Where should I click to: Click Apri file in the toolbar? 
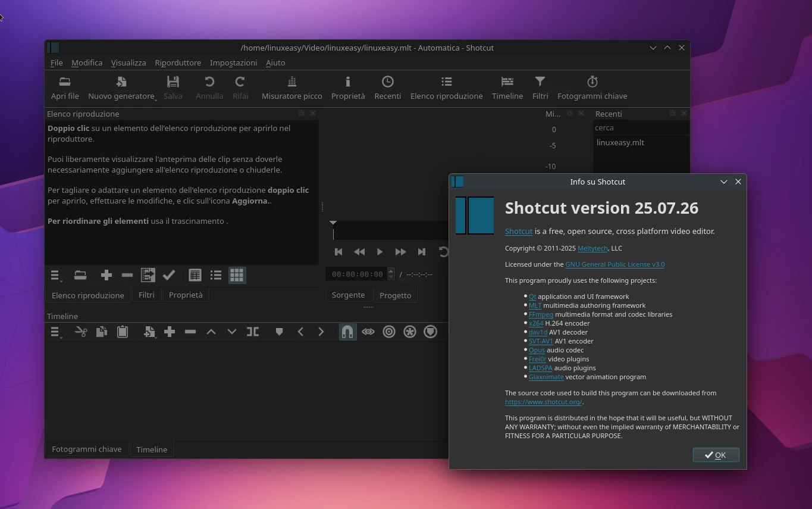pos(65,88)
